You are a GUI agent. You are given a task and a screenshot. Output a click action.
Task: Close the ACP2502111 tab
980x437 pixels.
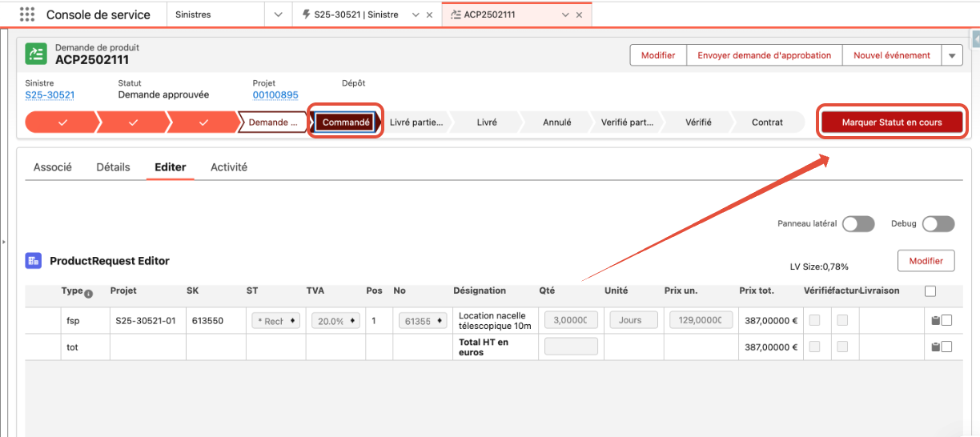[579, 15]
